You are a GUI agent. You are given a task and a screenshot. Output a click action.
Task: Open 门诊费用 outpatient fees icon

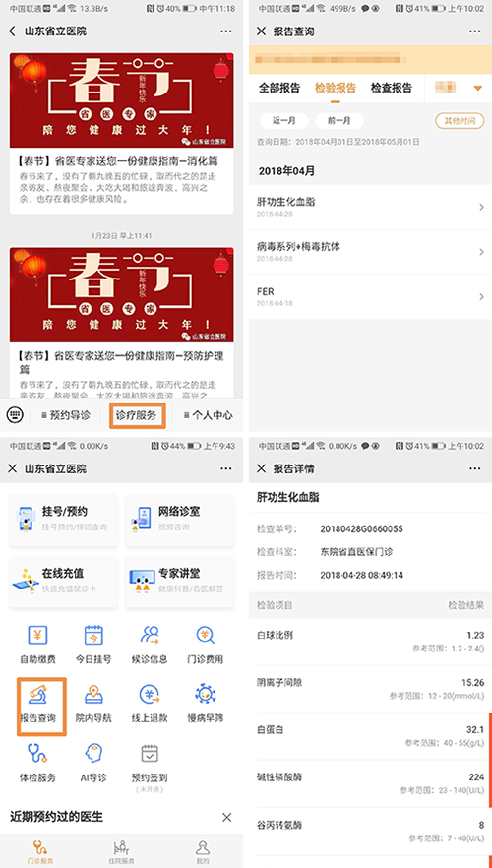click(x=206, y=636)
